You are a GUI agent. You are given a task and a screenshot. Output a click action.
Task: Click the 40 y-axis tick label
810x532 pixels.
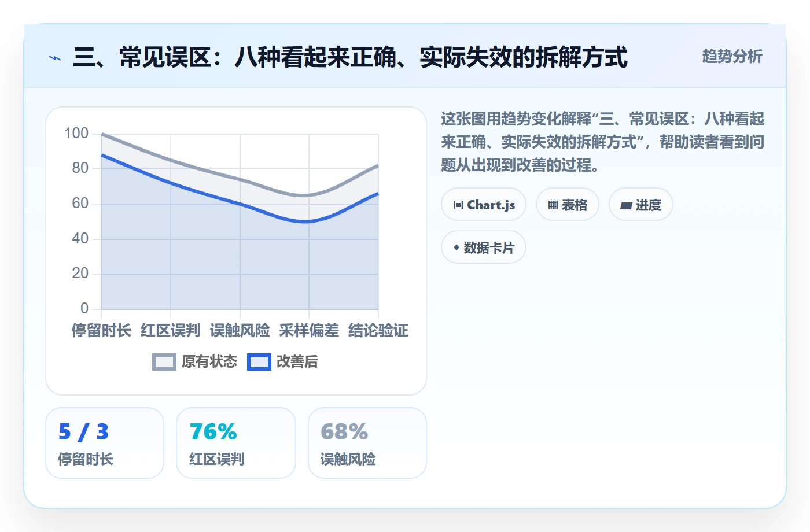pyautogui.click(x=80, y=239)
